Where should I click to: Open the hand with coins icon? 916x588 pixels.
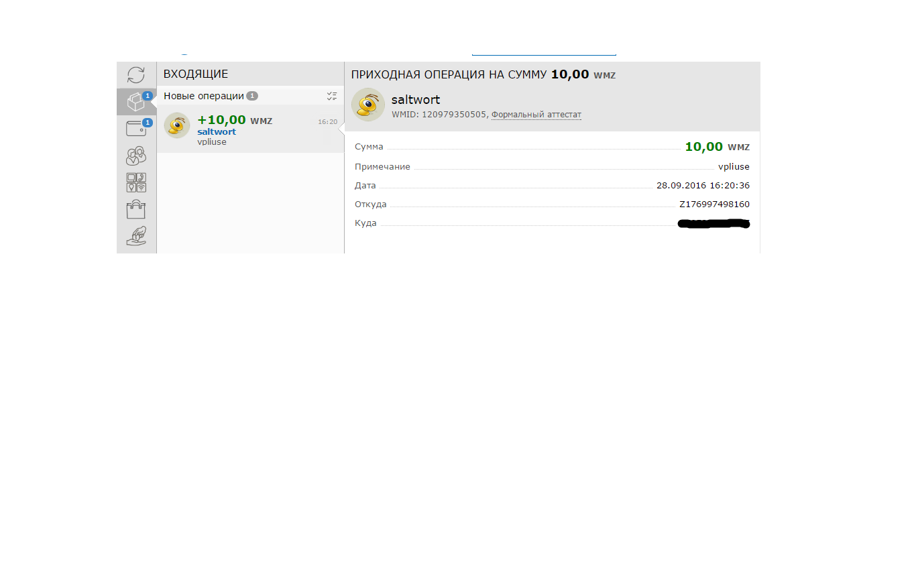(x=136, y=237)
